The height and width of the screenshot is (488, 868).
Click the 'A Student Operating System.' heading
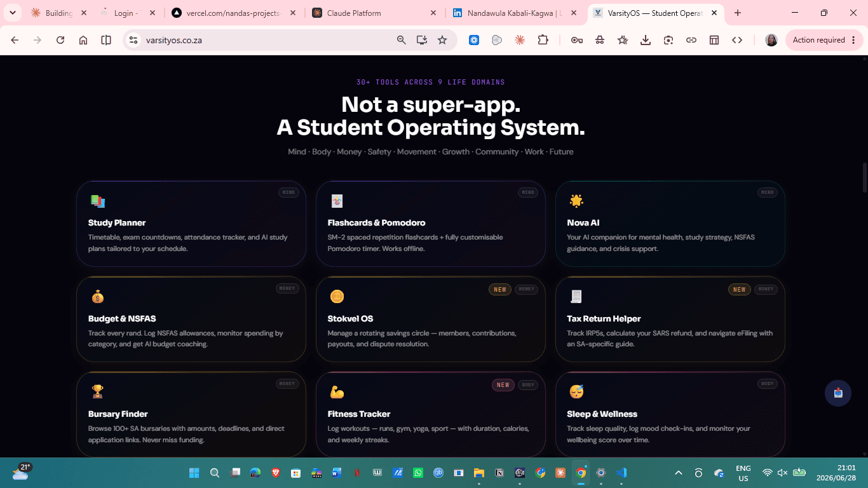pos(431,128)
